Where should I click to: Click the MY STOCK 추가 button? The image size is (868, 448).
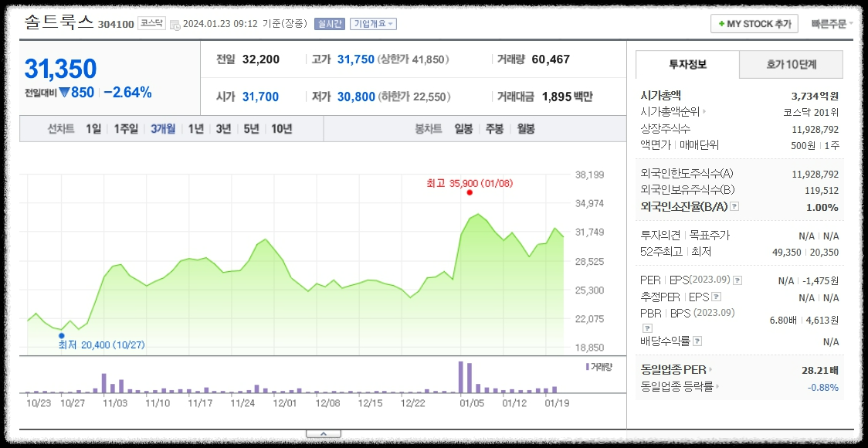(x=754, y=24)
